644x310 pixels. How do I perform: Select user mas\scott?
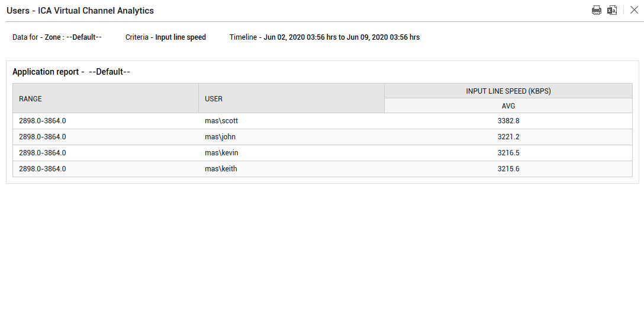click(x=221, y=121)
